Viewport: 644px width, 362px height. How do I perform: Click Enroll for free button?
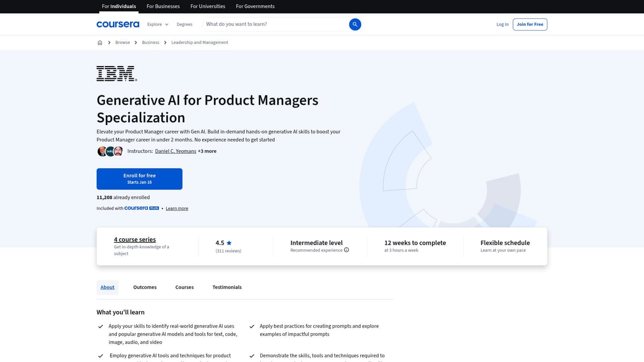(x=140, y=179)
